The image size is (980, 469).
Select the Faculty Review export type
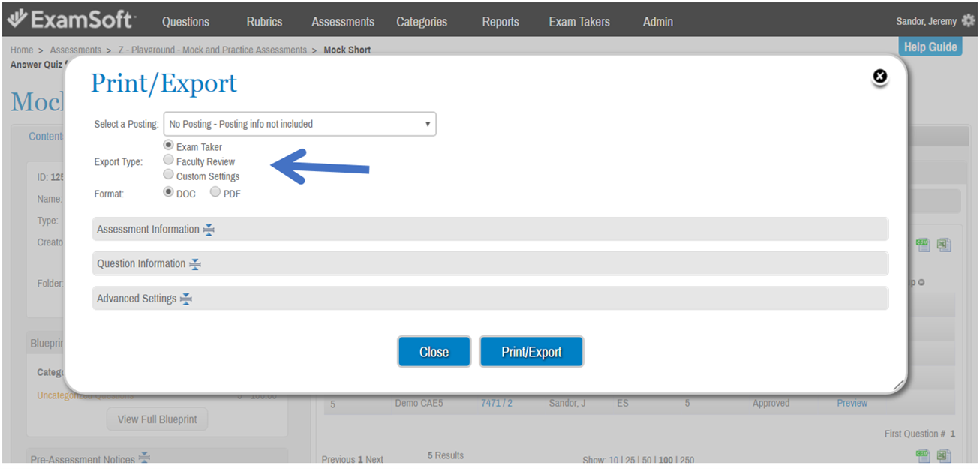[x=169, y=160]
